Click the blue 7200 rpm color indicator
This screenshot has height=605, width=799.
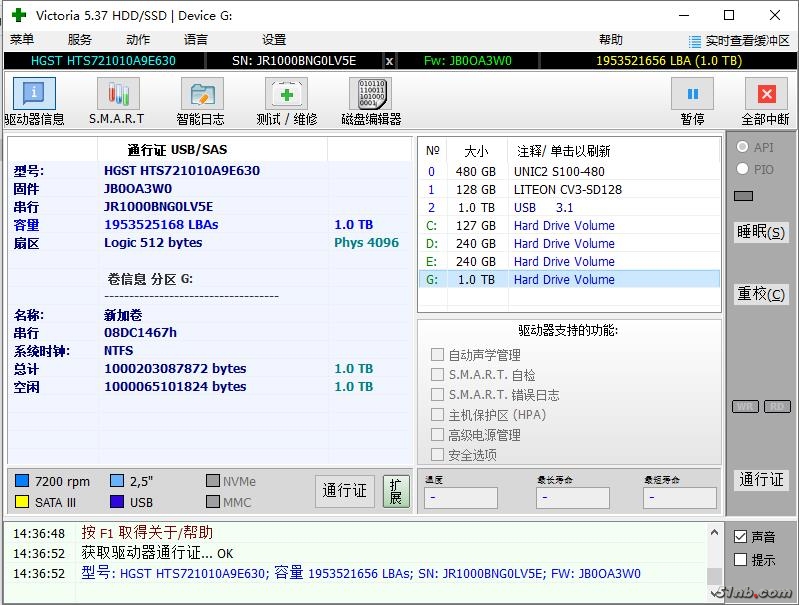[22, 481]
